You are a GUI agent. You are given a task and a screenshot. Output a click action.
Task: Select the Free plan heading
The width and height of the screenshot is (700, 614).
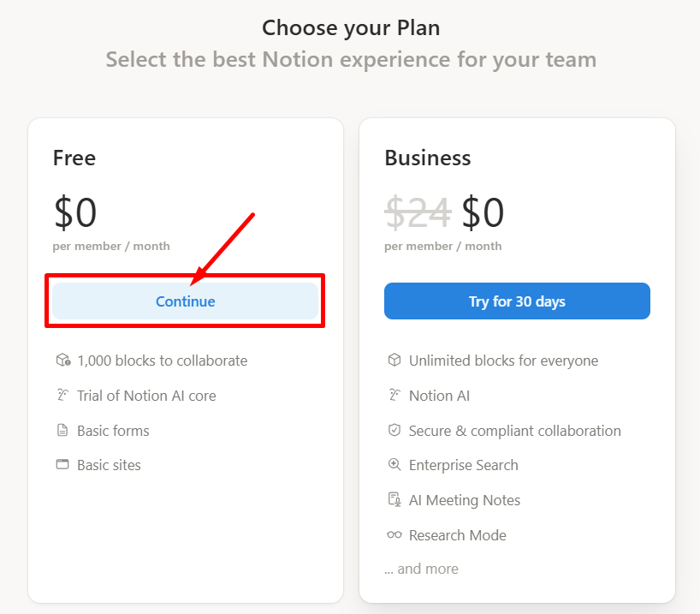point(74,158)
